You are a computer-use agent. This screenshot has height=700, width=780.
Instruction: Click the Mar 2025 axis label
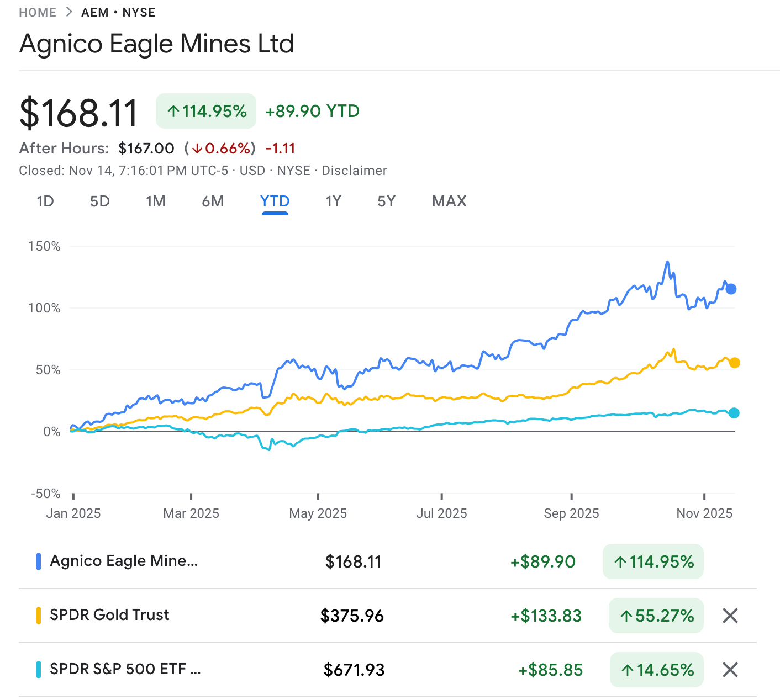pyautogui.click(x=191, y=513)
